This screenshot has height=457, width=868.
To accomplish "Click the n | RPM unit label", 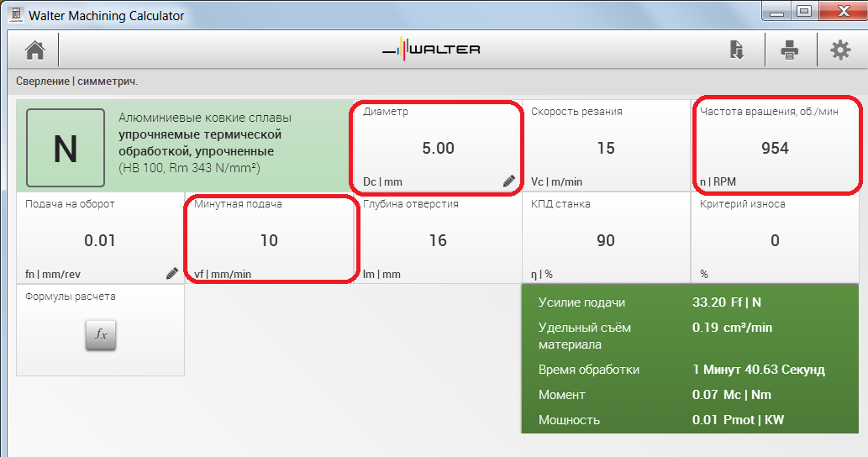I will point(718,182).
